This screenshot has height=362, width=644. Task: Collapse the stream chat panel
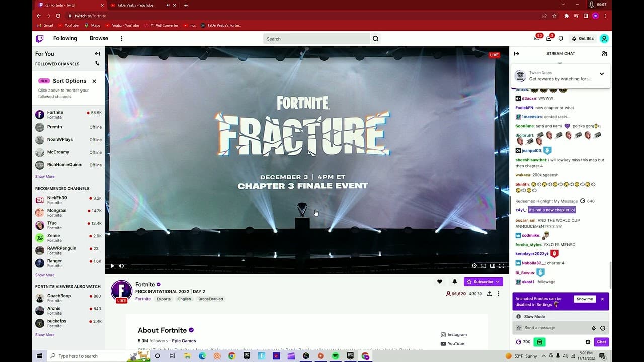click(516, 53)
